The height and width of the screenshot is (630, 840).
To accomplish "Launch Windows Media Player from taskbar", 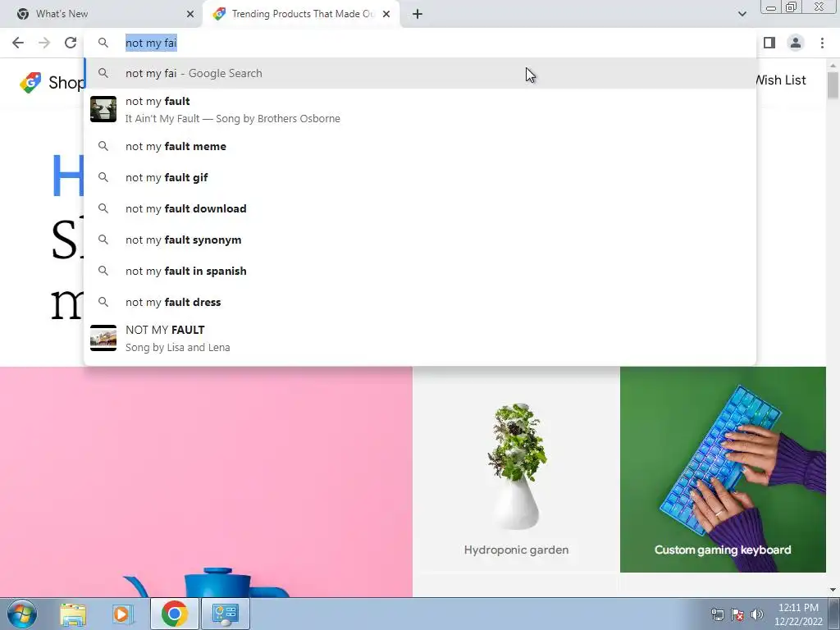I will click(x=122, y=614).
